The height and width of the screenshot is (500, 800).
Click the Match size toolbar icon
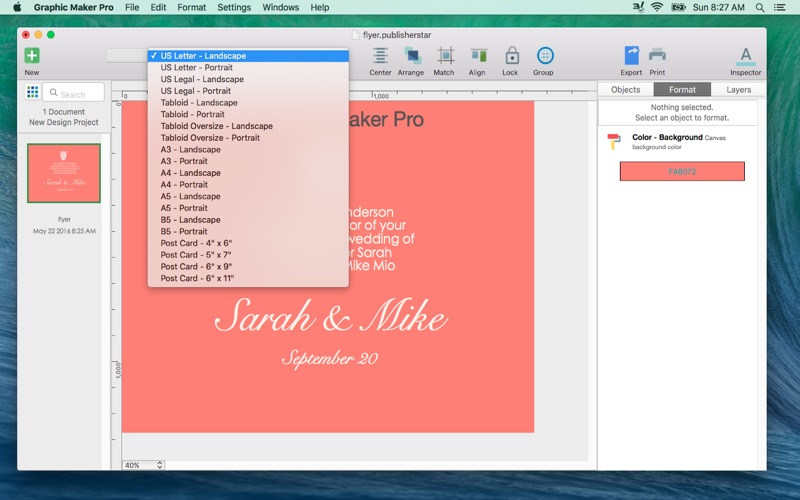(x=445, y=55)
